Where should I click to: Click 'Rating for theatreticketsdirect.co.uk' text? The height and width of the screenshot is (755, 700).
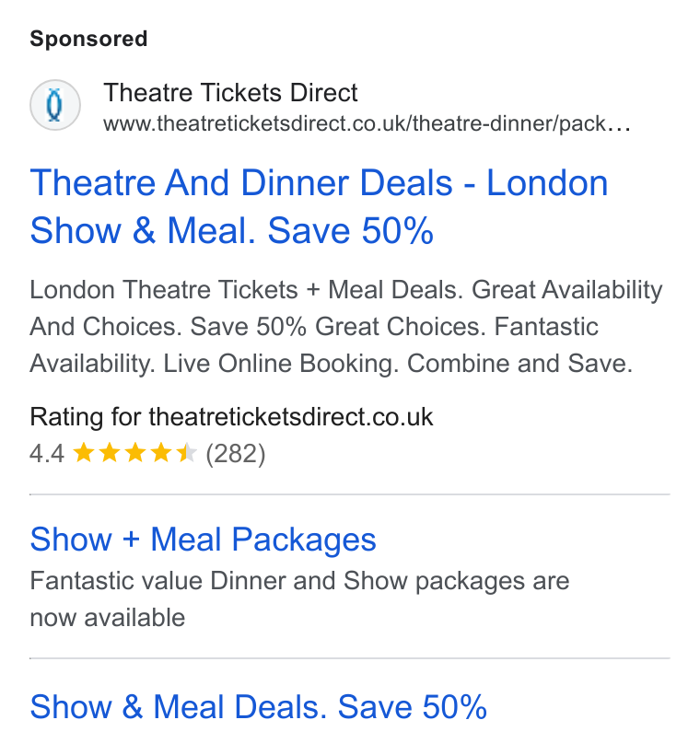coord(231,417)
